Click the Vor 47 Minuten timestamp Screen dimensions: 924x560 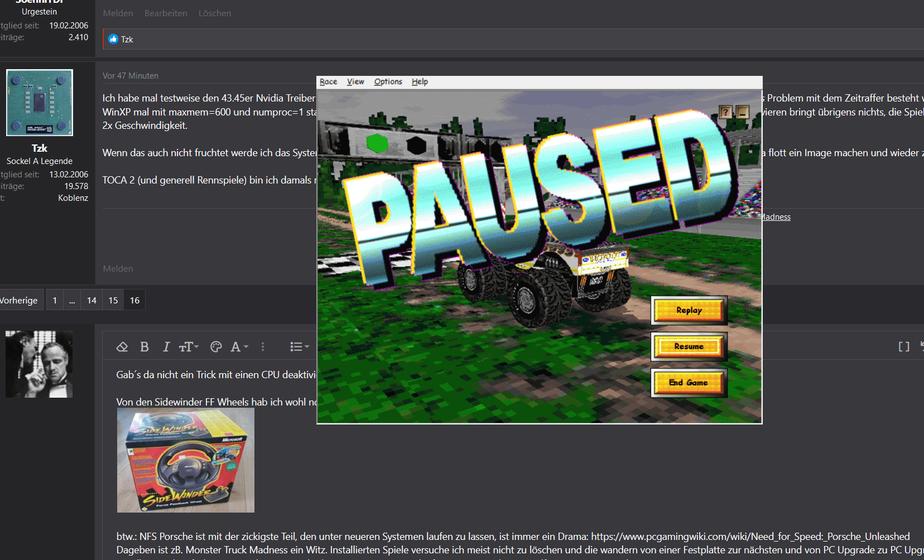click(x=131, y=76)
